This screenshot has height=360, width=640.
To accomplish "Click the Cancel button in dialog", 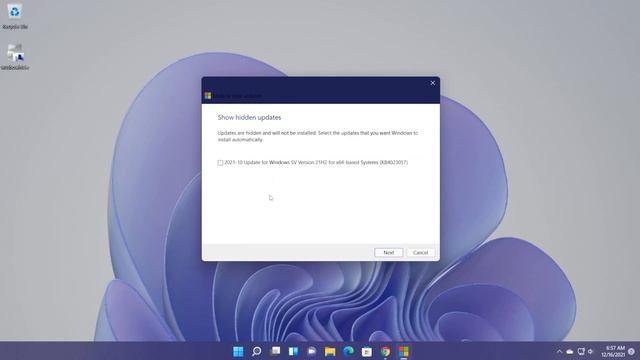I will coord(420,253).
